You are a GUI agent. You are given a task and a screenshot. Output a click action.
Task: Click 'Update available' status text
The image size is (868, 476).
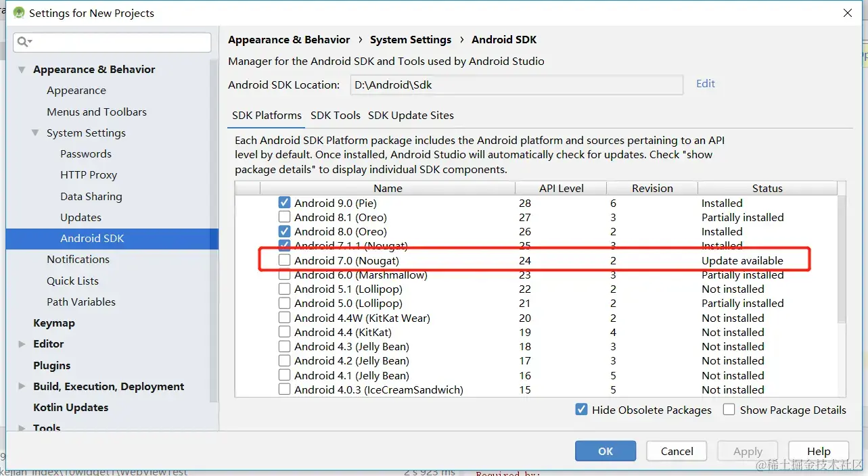(742, 260)
